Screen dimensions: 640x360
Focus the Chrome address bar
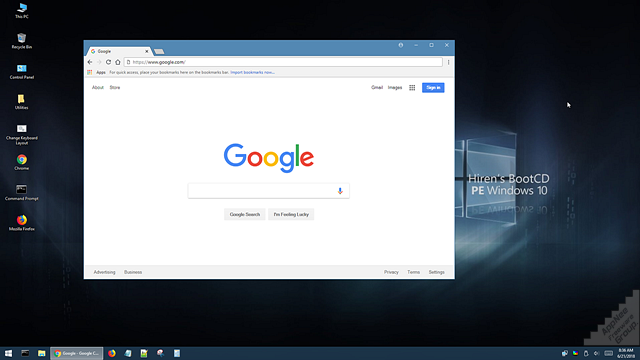tap(283, 62)
